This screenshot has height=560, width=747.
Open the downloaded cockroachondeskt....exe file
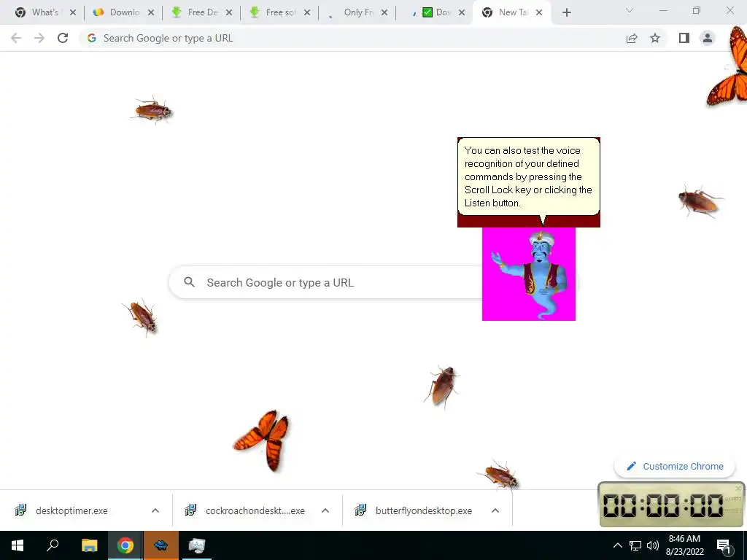pos(255,510)
